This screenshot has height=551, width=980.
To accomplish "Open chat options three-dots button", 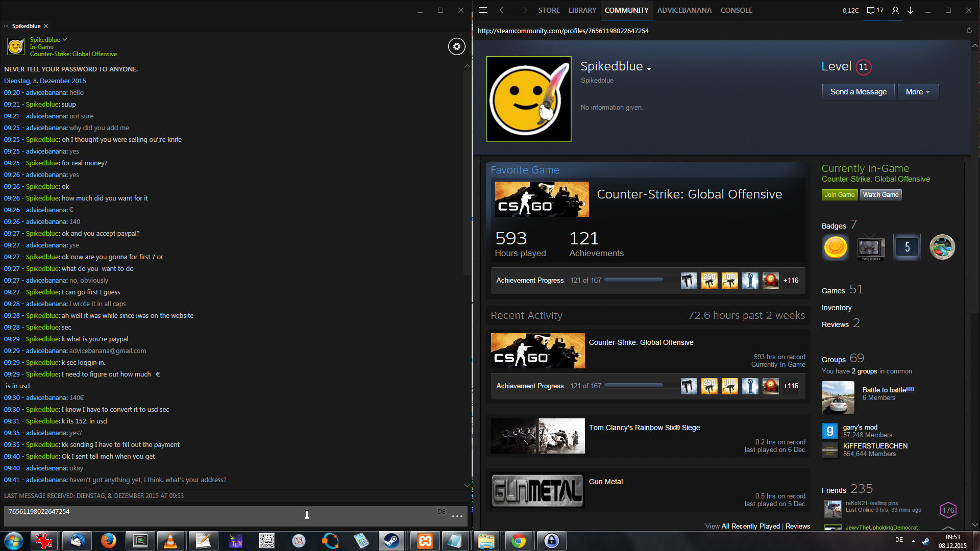I will (x=457, y=516).
